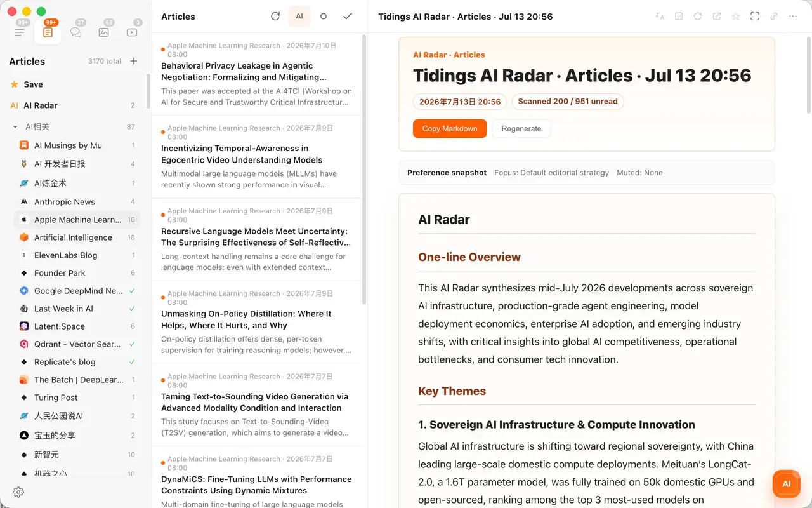Star the current article
Viewport: 812px width, 508px height.
[x=736, y=17]
